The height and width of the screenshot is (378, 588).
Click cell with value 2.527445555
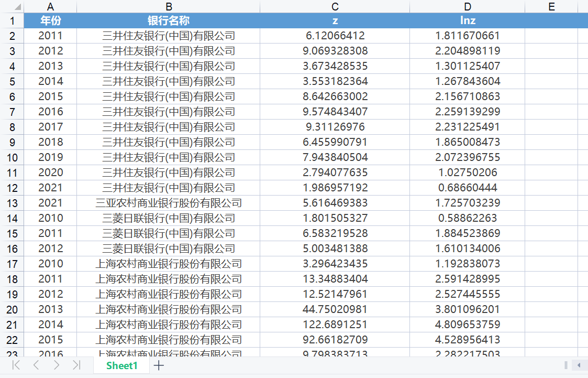pos(467,294)
